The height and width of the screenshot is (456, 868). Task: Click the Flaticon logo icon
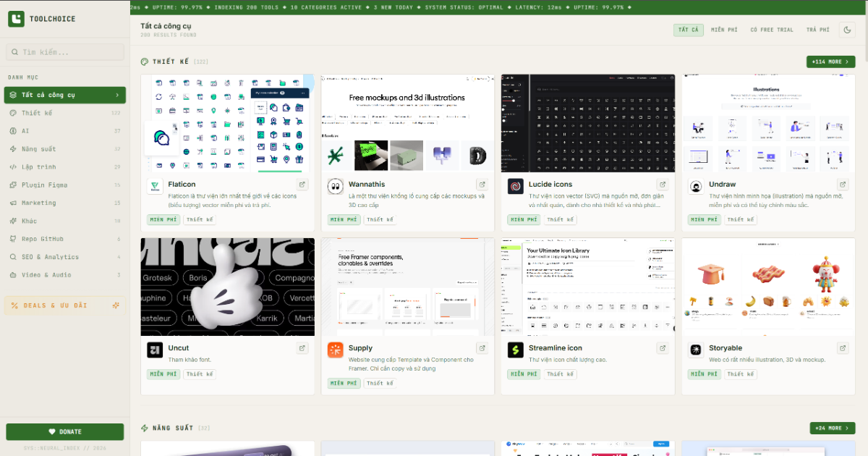tap(155, 187)
